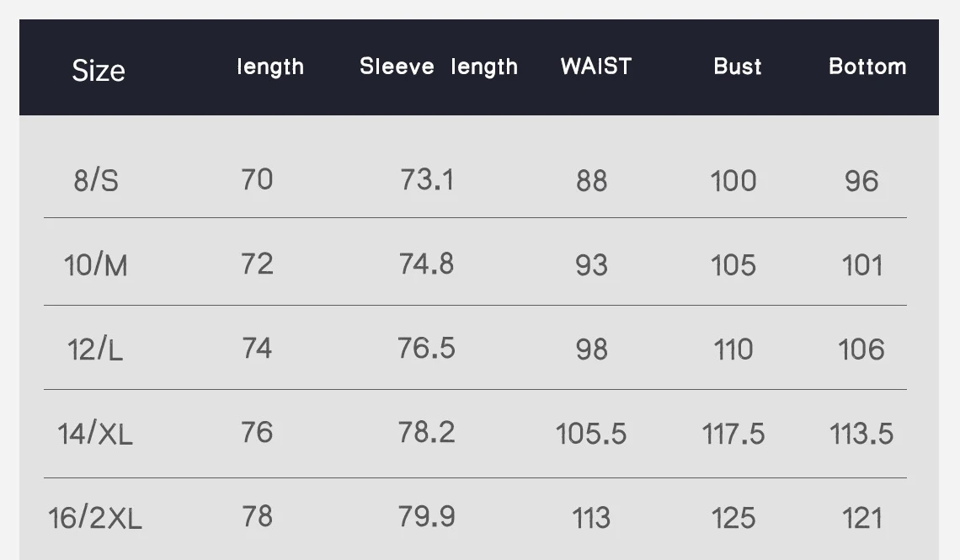Select the 105.5 waist measurement cell
Image resolution: width=960 pixels, height=560 pixels.
pos(591,434)
